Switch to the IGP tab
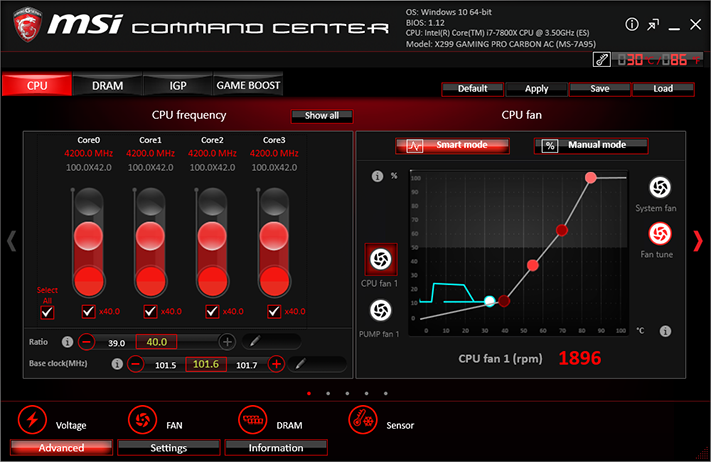Screen dimensions: 711x462 pos(178,85)
